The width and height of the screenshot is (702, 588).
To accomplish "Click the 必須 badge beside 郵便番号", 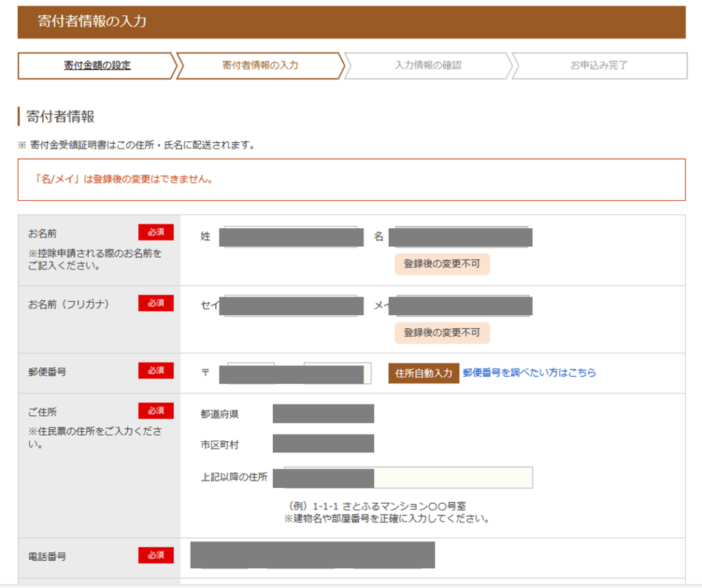I will tap(156, 370).
